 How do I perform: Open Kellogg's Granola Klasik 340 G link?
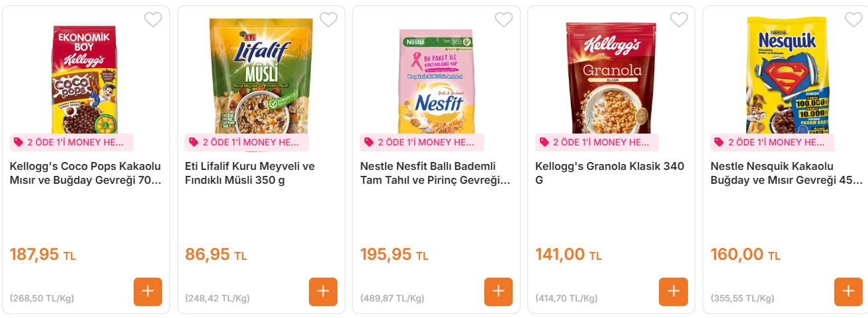tap(609, 173)
